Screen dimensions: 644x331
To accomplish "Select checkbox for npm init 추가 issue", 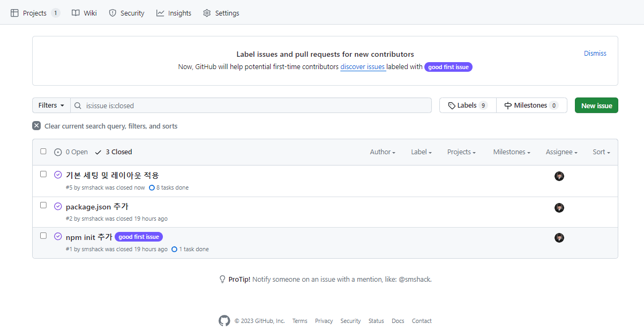I will pos(43,236).
